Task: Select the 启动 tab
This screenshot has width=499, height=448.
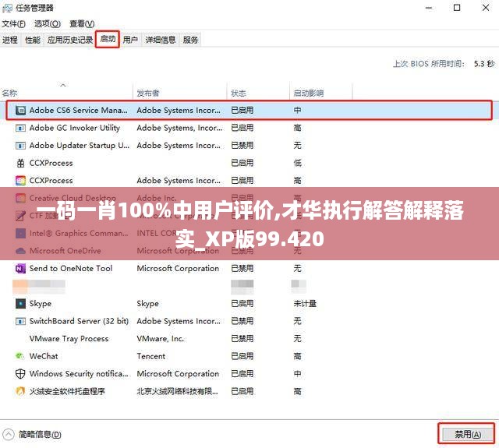Action: [x=108, y=39]
